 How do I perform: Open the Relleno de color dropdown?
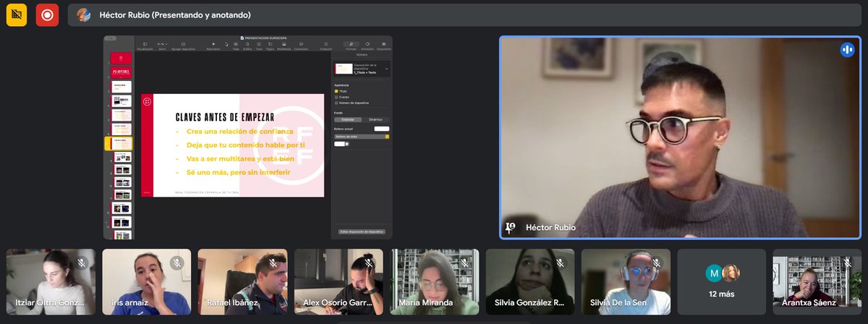(x=361, y=137)
